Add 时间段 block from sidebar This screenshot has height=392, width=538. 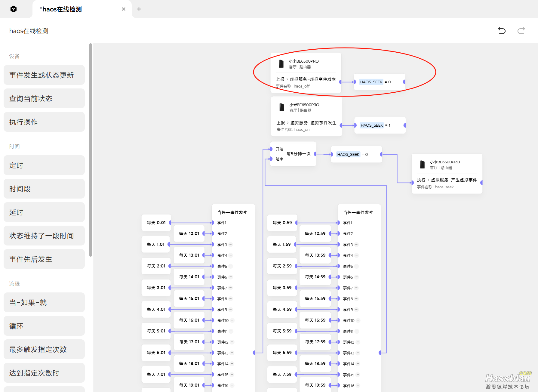tap(44, 189)
